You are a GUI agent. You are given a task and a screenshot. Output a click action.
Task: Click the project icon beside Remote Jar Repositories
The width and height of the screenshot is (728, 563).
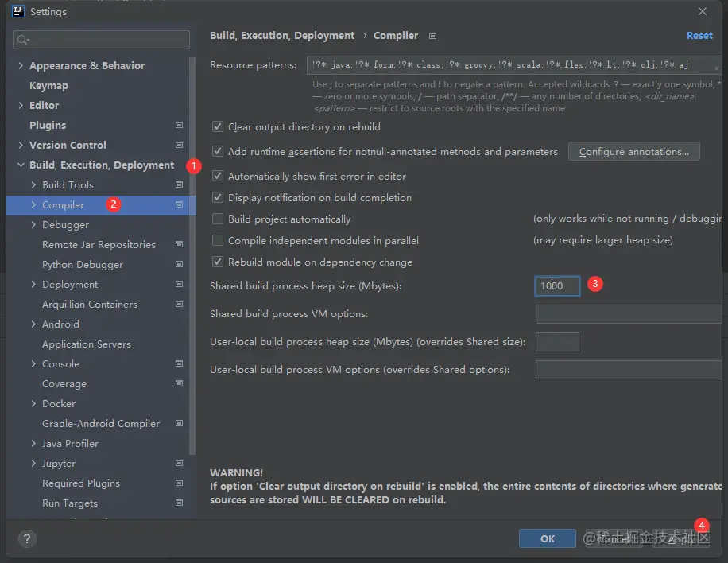pyautogui.click(x=179, y=244)
